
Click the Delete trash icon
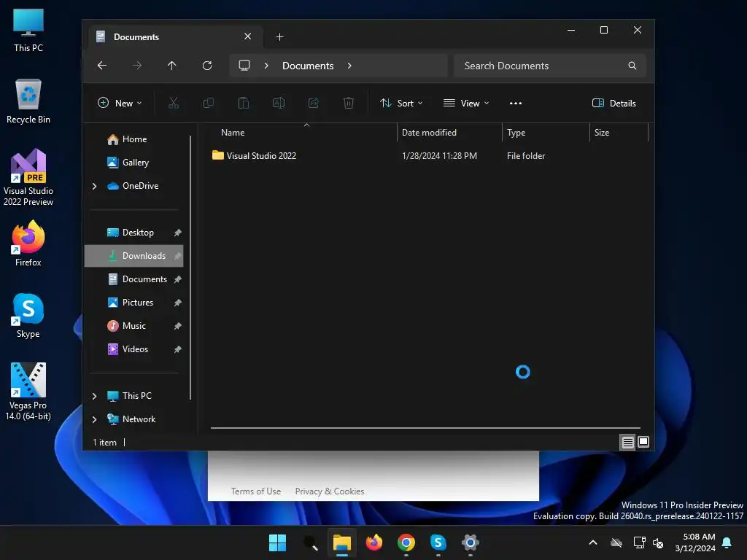(348, 103)
